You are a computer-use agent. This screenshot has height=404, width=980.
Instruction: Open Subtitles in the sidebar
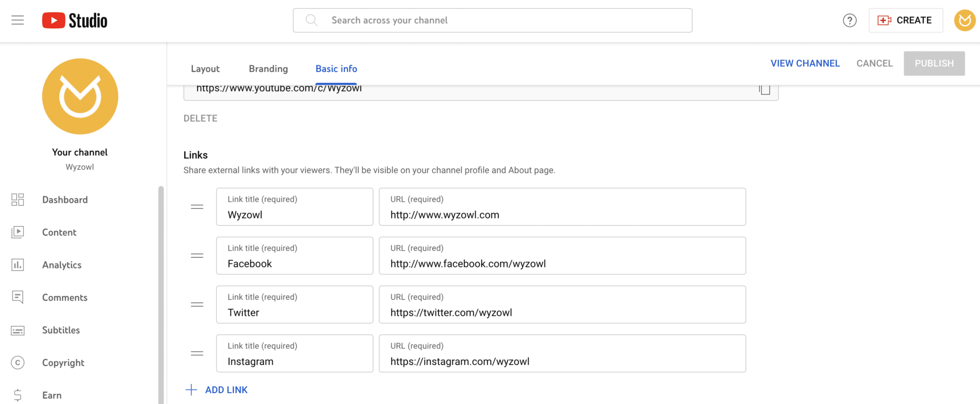tap(61, 330)
